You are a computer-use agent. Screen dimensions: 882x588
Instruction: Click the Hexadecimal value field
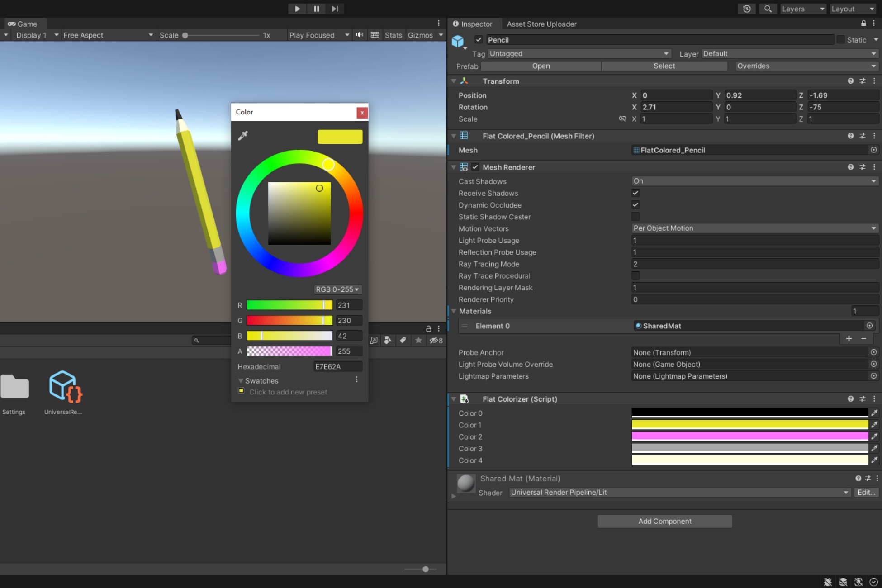337,366
